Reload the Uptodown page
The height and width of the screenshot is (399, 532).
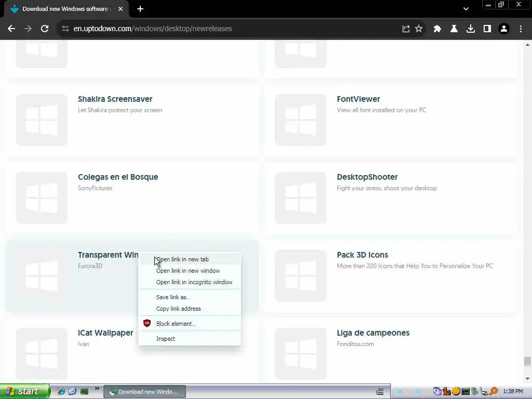tap(45, 29)
